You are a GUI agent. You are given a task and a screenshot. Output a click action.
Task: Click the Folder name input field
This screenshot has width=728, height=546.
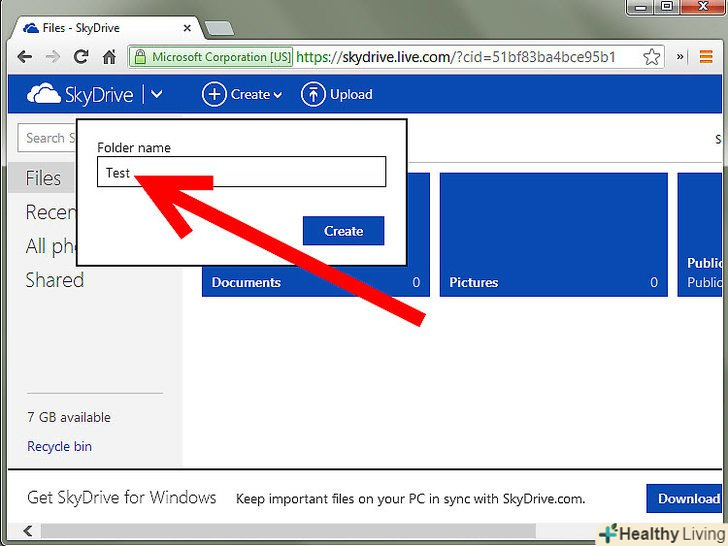coord(241,172)
